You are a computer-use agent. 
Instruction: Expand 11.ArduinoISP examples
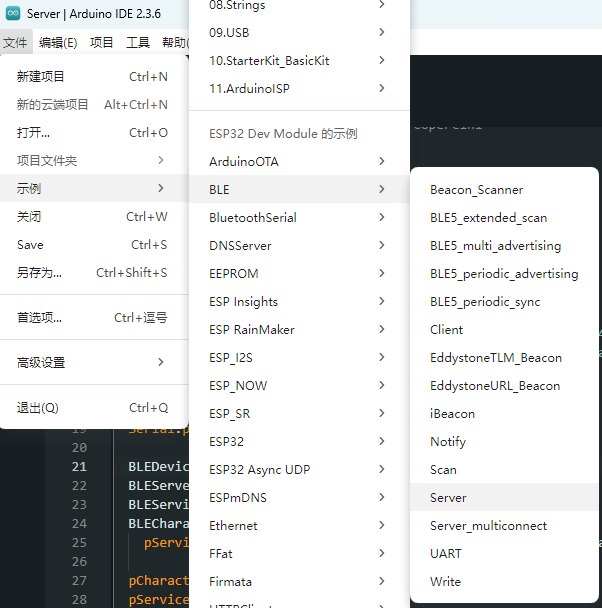(299, 88)
